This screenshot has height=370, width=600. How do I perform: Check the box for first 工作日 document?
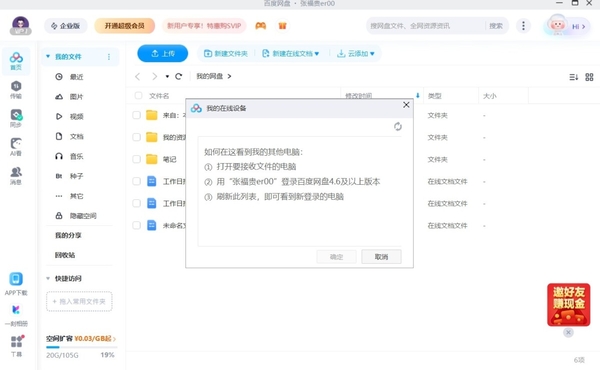point(136,181)
